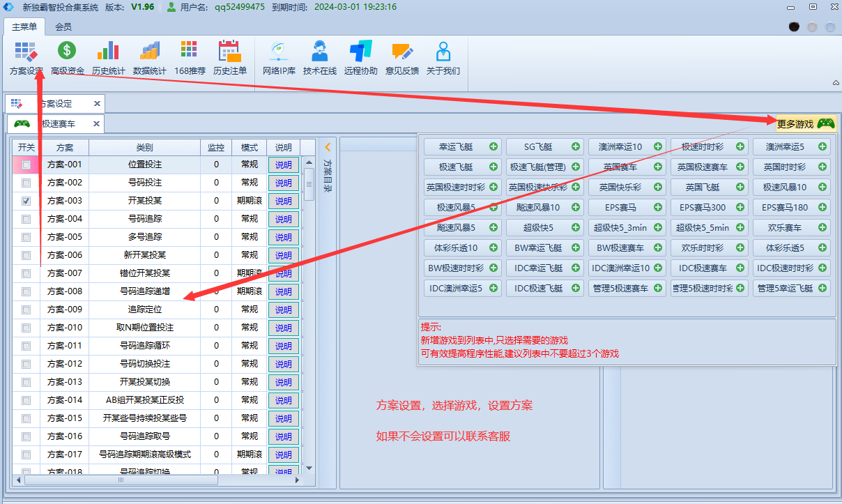Image resolution: width=842 pixels, height=504 pixels.
Task: Open 168推荐 grid icon
Action: 190,58
